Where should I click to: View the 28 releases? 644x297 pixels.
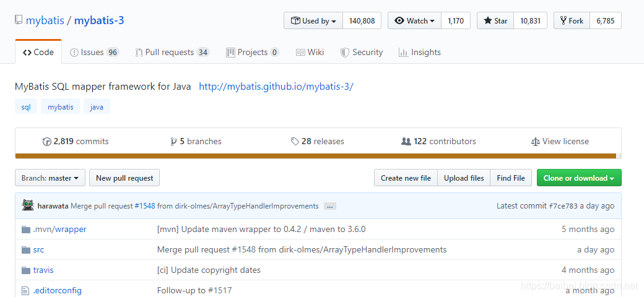click(318, 141)
